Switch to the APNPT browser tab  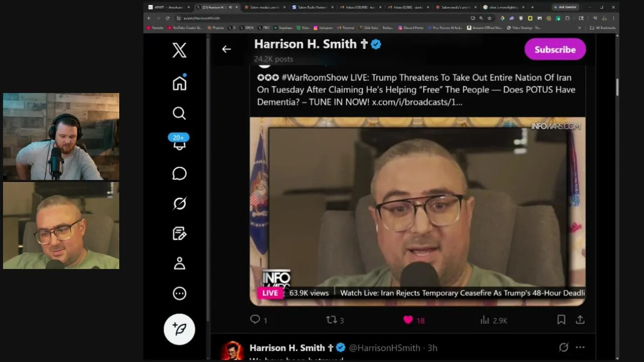169,8
